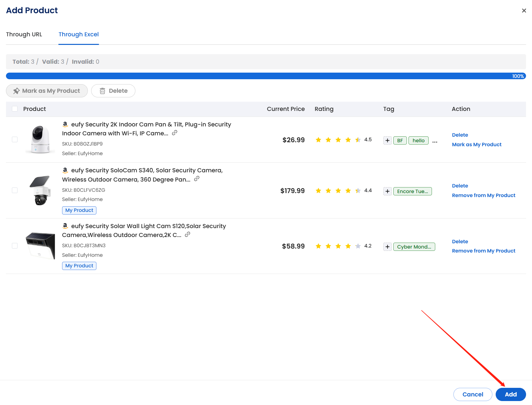Viewport: 532px width, 405px height.
Task: Open link icon for SoloCam S340
Action: [197, 179]
